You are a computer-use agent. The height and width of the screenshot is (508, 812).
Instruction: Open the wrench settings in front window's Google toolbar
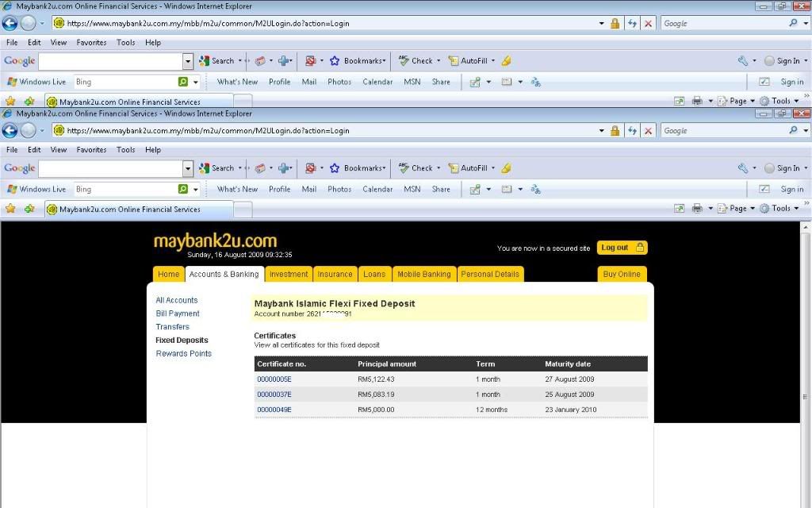point(742,168)
